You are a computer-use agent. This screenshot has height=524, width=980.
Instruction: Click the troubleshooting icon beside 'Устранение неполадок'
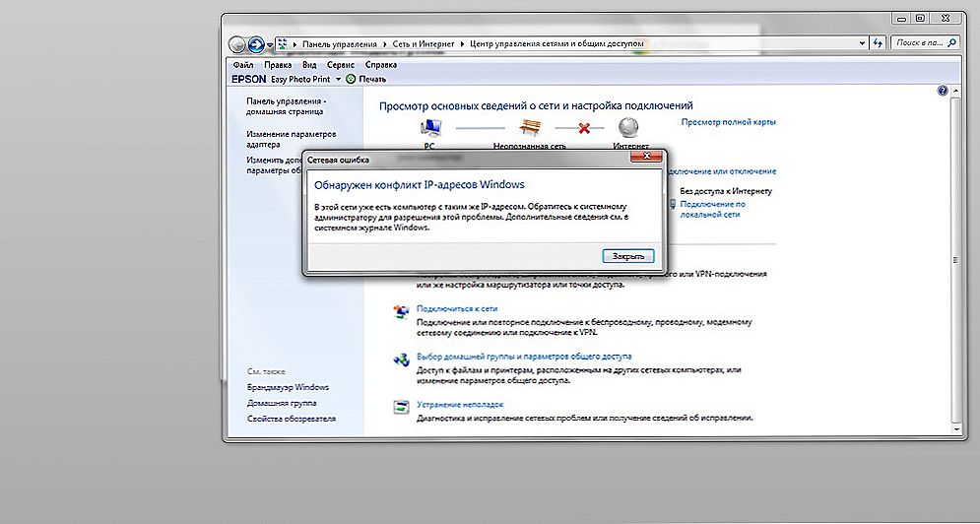click(401, 407)
